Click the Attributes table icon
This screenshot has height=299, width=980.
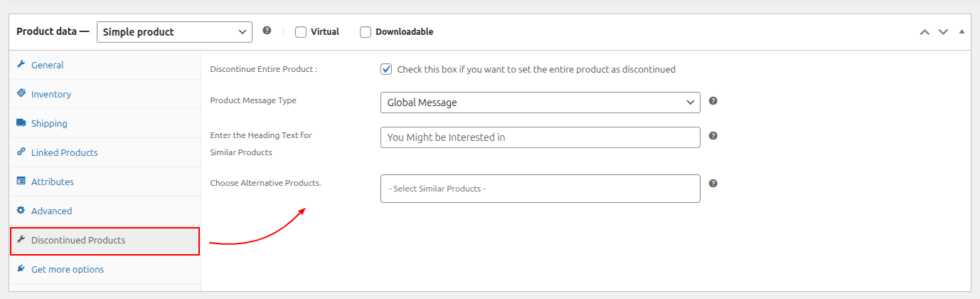pyautogui.click(x=21, y=182)
